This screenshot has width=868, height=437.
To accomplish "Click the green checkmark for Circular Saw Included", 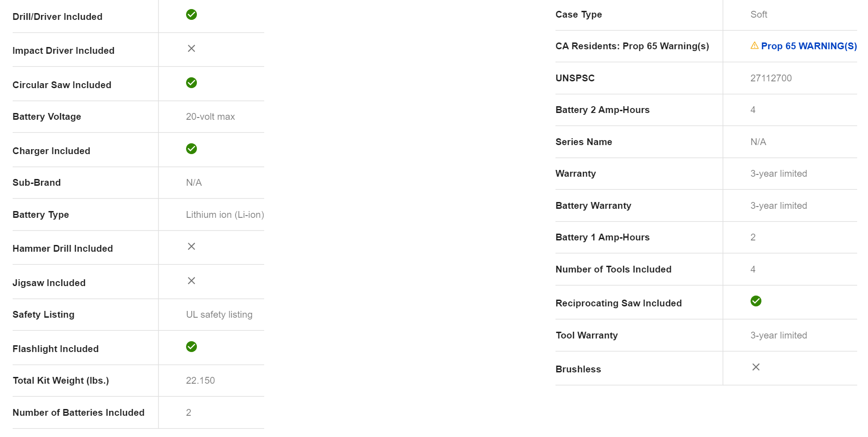I will 191,83.
